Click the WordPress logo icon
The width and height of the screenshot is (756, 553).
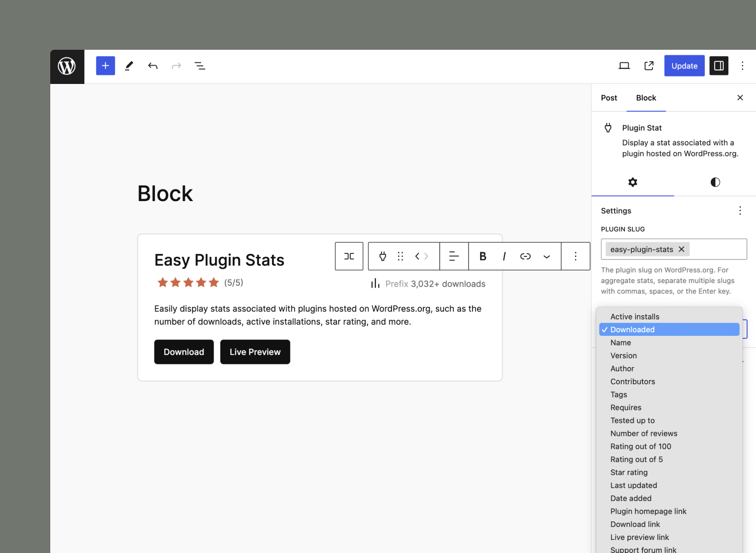(67, 66)
